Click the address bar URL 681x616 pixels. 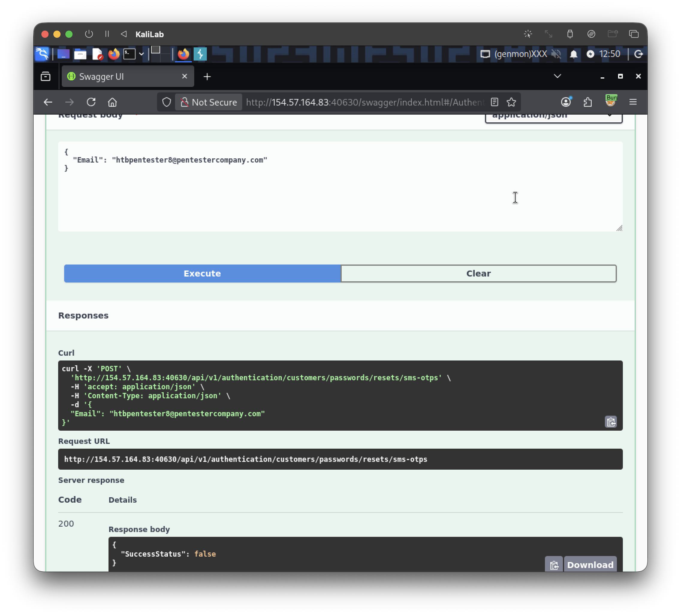click(365, 102)
